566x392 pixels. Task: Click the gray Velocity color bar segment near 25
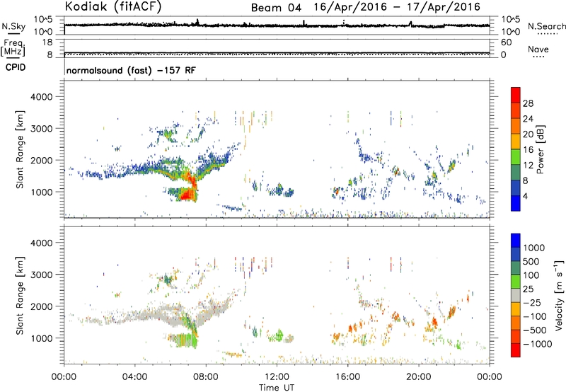pos(516,295)
